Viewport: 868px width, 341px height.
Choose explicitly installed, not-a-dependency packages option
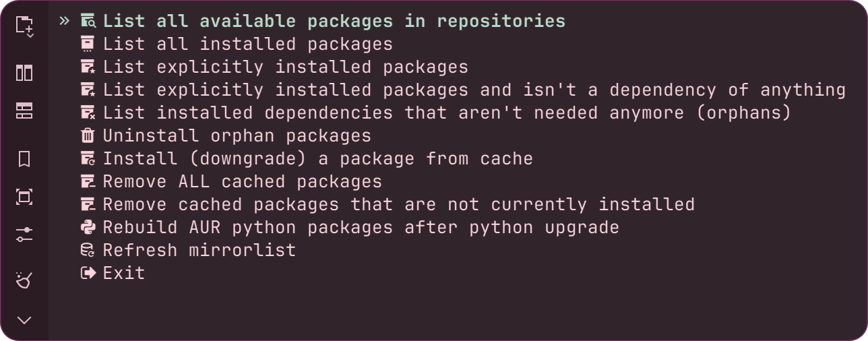click(x=462, y=90)
